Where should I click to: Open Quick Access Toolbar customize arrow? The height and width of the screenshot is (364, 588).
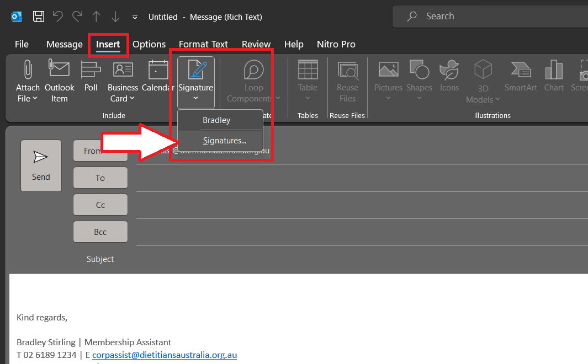pos(135,17)
